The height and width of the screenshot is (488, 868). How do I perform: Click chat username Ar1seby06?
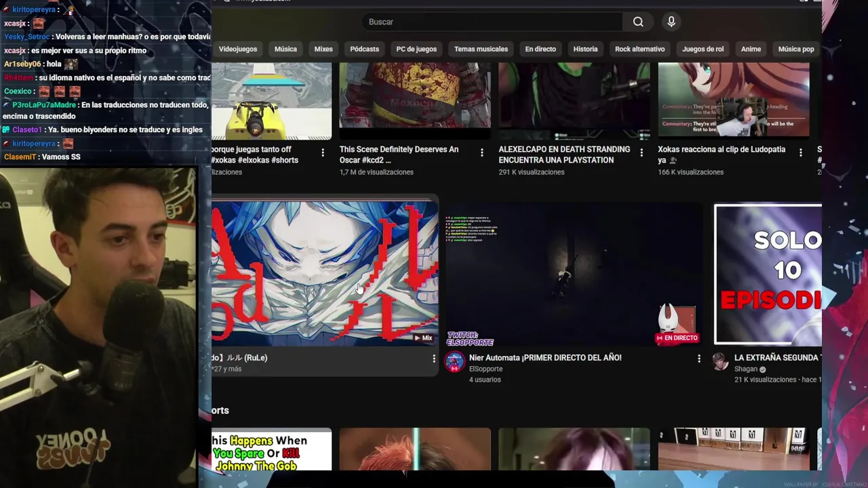(22, 64)
